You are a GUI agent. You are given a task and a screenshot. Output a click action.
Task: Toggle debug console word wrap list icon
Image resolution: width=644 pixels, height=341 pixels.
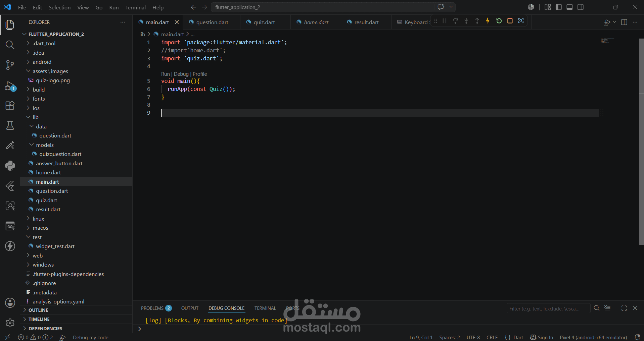(607, 308)
